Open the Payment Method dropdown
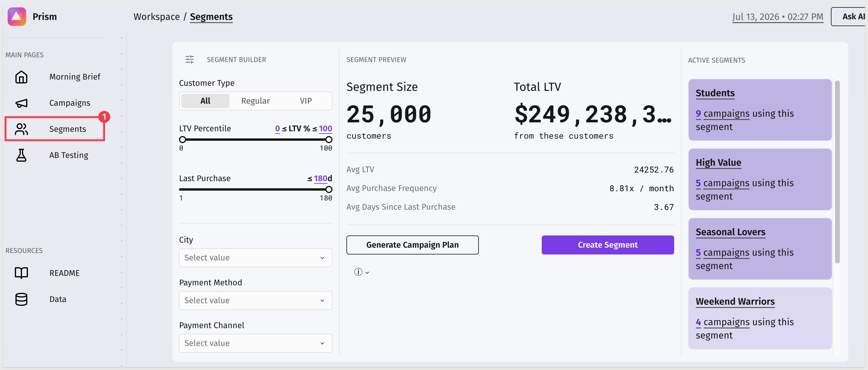The width and height of the screenshot is (868, 370). pyautogui.click(x=255, y=300)
